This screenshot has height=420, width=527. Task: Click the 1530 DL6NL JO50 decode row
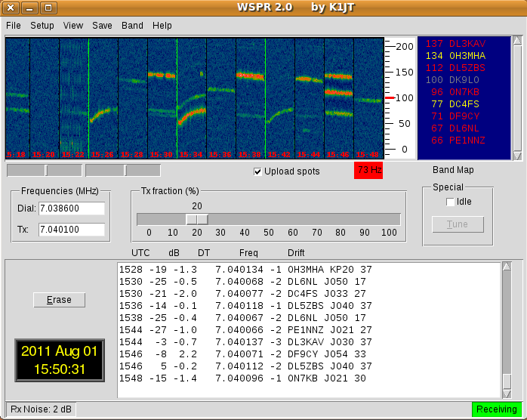(242, 282)
